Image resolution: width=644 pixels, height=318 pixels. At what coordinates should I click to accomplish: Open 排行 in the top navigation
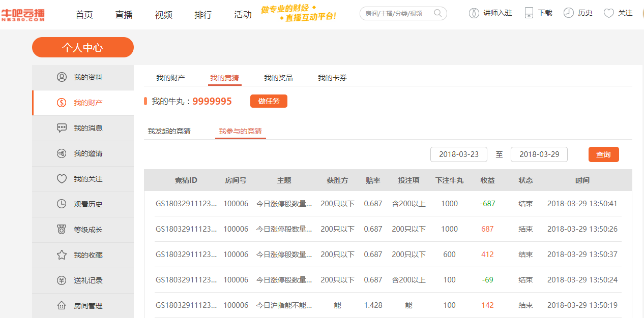203,15
